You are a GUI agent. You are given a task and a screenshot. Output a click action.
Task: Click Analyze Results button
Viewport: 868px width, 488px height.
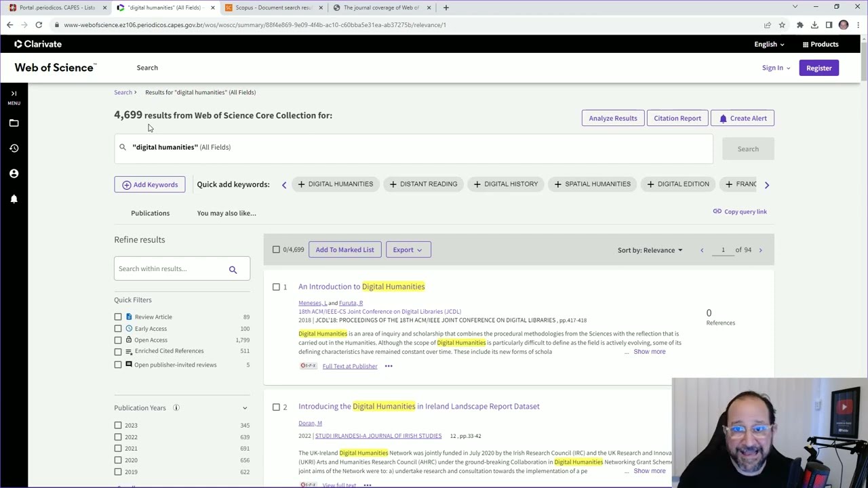pos(613,119)
